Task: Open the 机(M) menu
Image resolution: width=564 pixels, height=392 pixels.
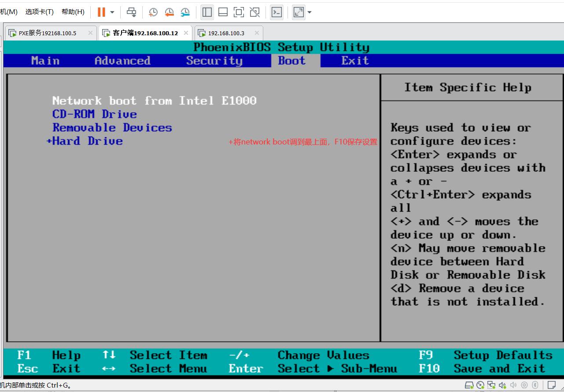Action: [9, 12]
